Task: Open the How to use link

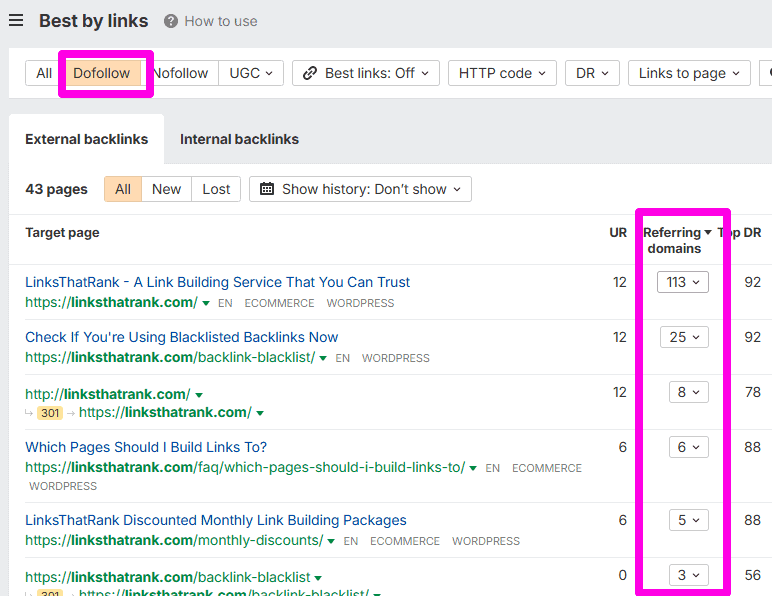Action: point(221,21)
